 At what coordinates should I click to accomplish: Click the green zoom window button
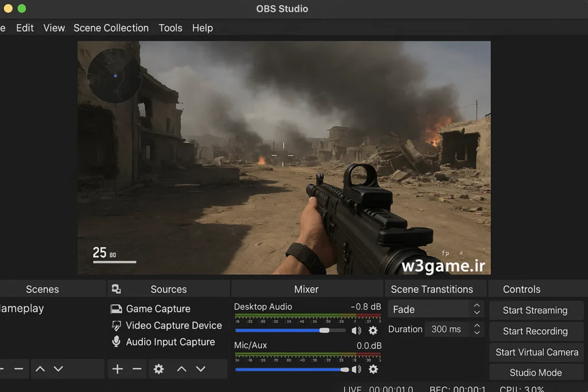point(22,8)
